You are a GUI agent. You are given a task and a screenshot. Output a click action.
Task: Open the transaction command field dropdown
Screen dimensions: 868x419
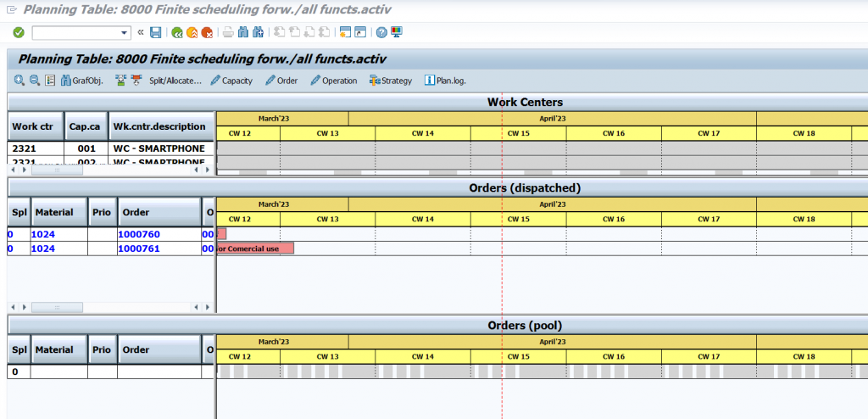tap(125, 33)
